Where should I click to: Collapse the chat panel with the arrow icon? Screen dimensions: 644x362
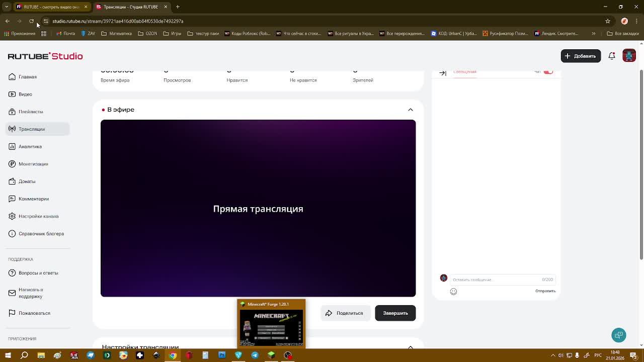click(443, 73)
